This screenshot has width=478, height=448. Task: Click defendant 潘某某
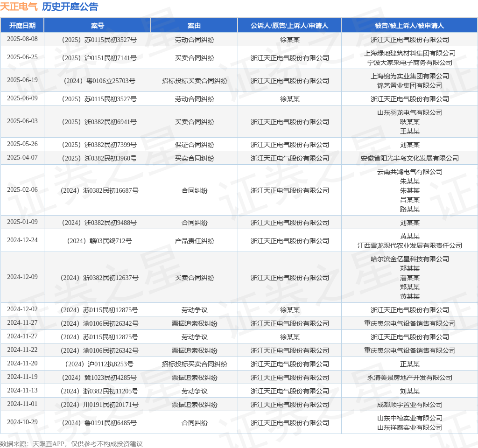[x=409, y=278]
